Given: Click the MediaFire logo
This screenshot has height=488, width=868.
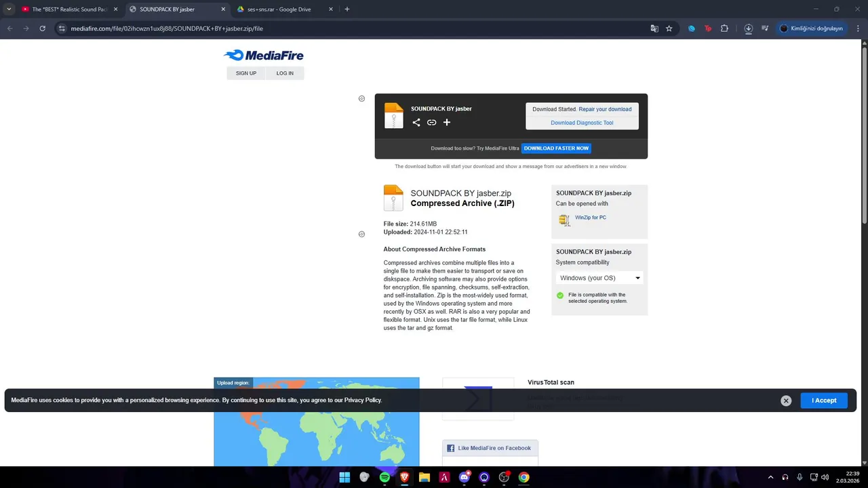Looking at the screenshot, I should [x=264, y=56].
